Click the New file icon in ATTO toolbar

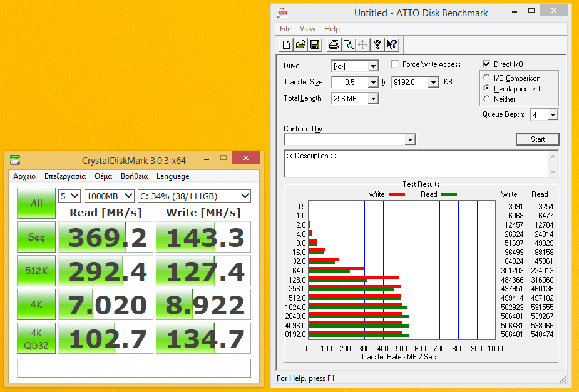286,44
